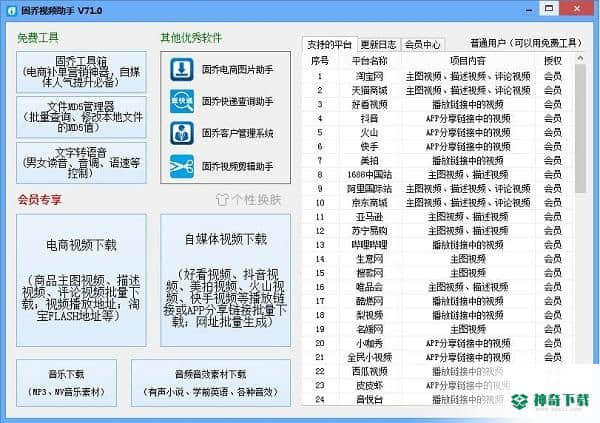The image size is (600, 423).
Task: Select the 梨视频 row
Action: coord(438,315)
